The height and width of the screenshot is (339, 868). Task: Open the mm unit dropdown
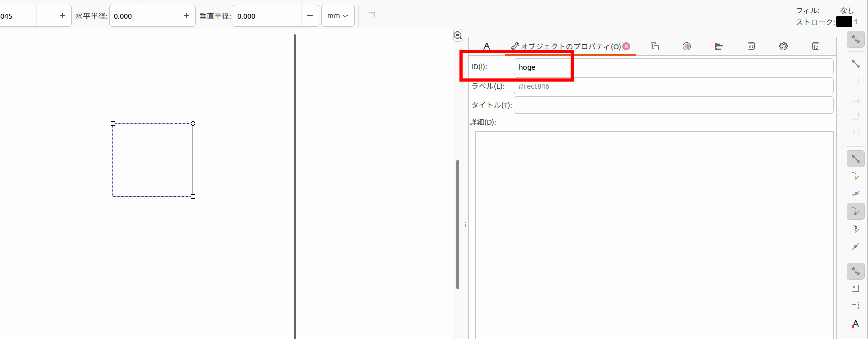click(x=337, y=16)
